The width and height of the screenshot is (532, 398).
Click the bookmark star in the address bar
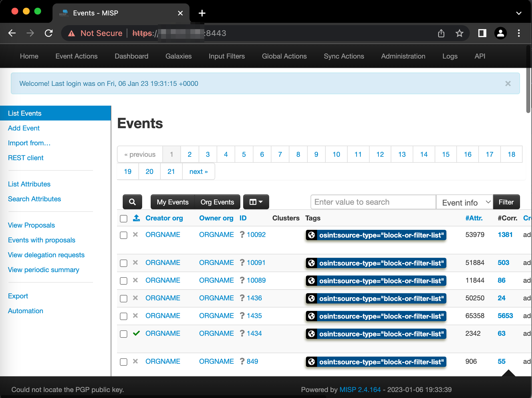[x=460, y=33]
